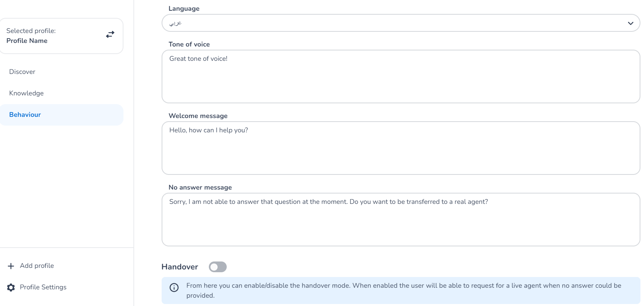644x306 pixels.
Task: Click the info icon in the handover notice
Action: click(174, 287)
